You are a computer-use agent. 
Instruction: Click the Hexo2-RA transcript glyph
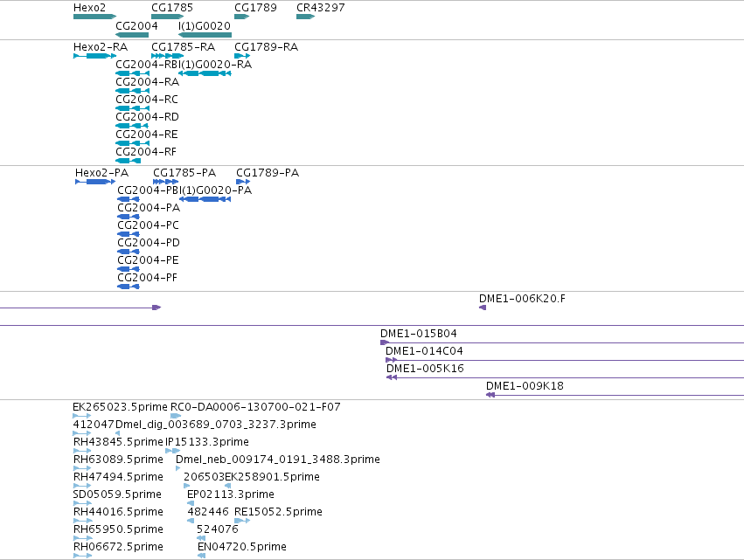(95, 56)
